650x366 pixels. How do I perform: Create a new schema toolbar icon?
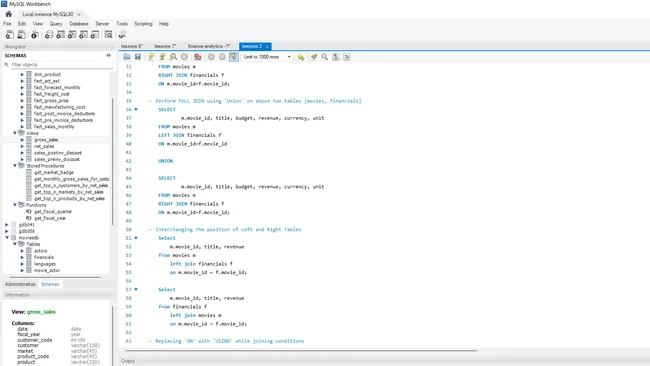tap(49, 35)
